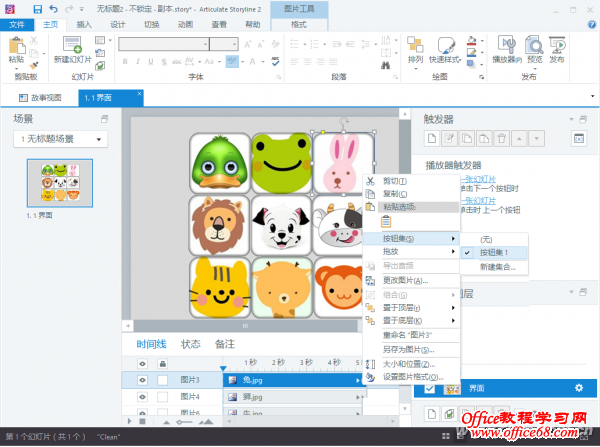The width and height of the screenshot is (600, 447).
Task: Click the Find binoculars icon
Action: tap(386, 65)
